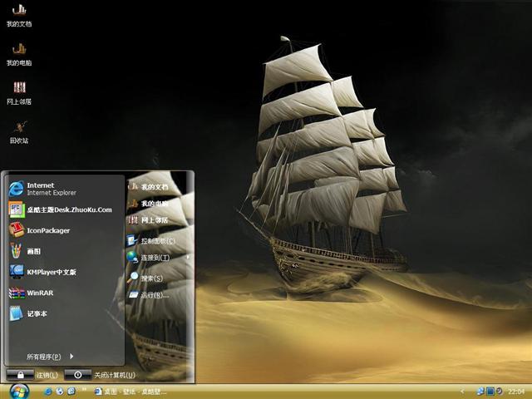Switch to the 桌面 - 壁纸 taskbar window

pos(131,392)
